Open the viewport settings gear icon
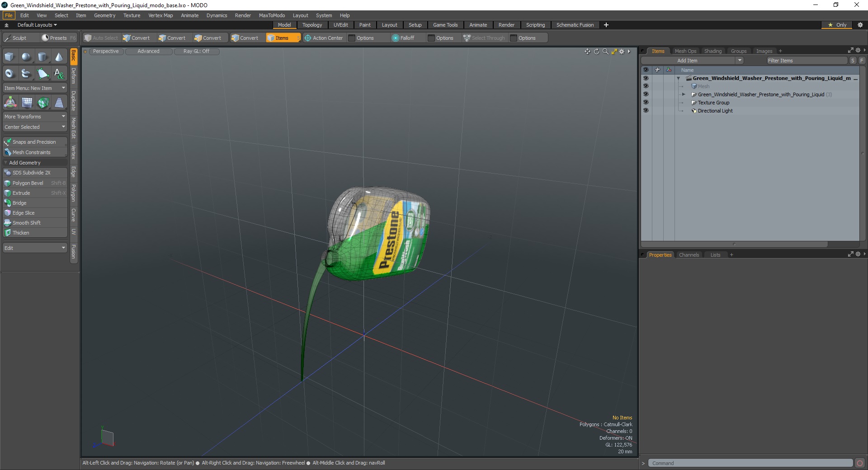The height and width of the screenshot is (470, 868). point(622,52)
